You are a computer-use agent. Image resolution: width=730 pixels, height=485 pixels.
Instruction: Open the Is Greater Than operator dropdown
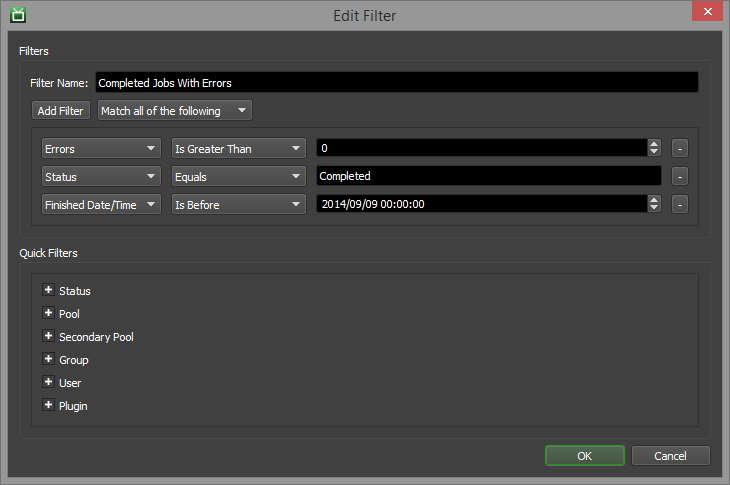point(238,148)
